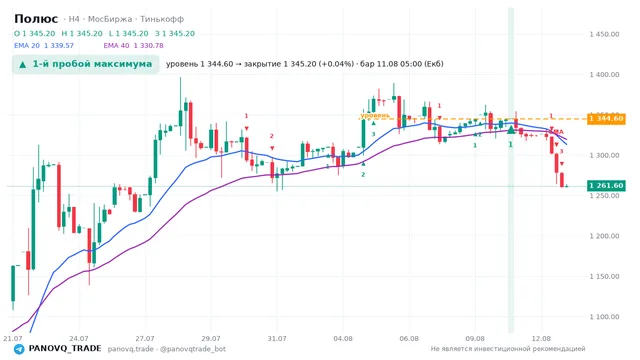Image resolution: width=640 pixels, height=360 pixels.
Task: Click the orange 'уровень' label on the chart
Action: pos(375,116)
